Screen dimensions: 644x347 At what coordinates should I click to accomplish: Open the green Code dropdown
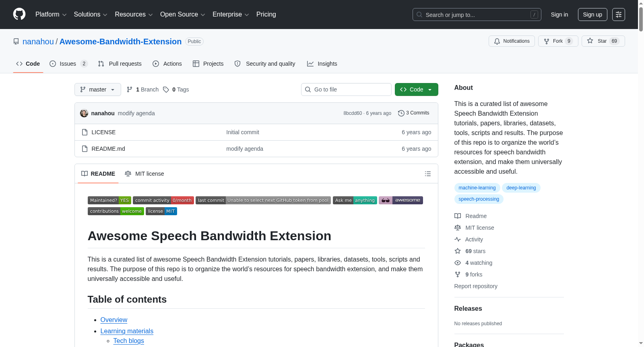click(417, 89)
